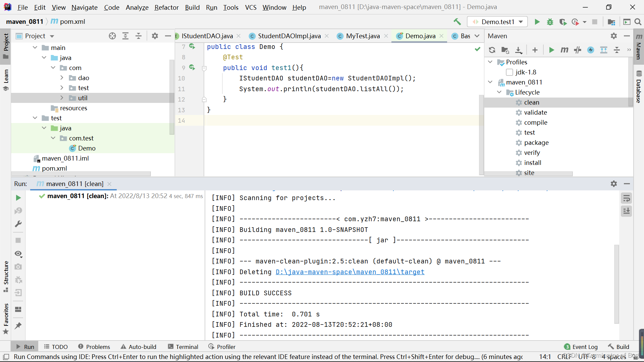This screenshot has height=362, width=644.
Task: Collapse Profiles node in Maven
Action: (490, 62)
